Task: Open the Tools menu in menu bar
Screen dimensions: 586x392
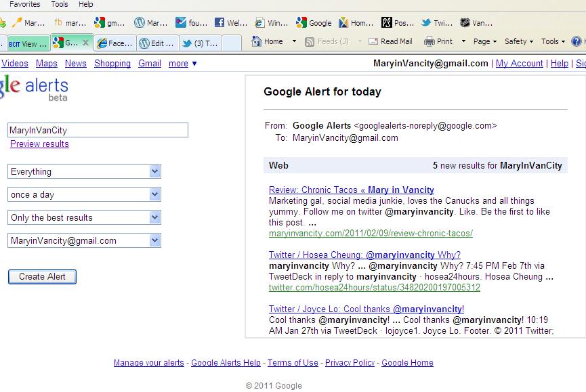Action: coord(60,4)
